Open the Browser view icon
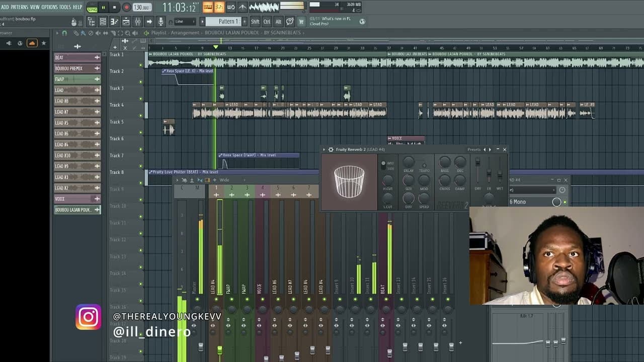The height and width of the screenshot is (362, 644). point(91,22)
